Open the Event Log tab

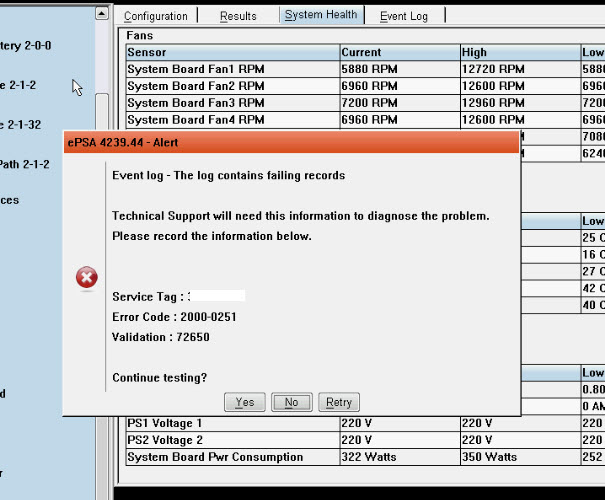(x=404, y=16)
